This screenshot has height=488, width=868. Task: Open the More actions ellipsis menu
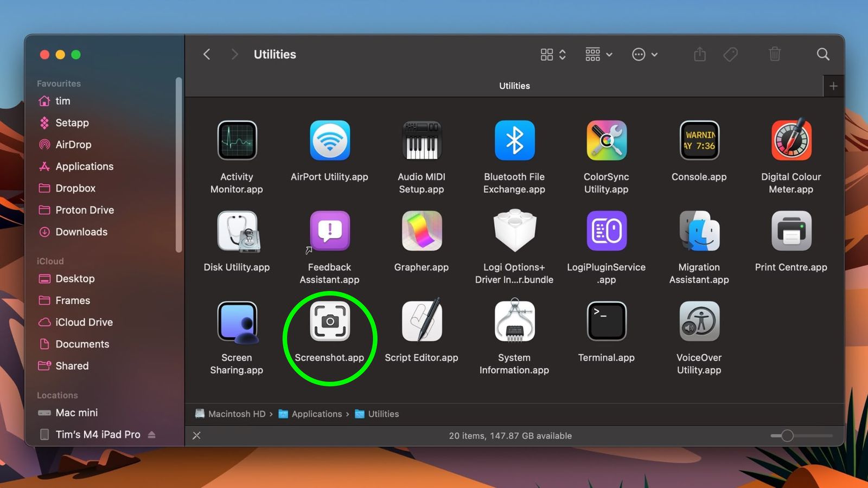tap(644, 54)
